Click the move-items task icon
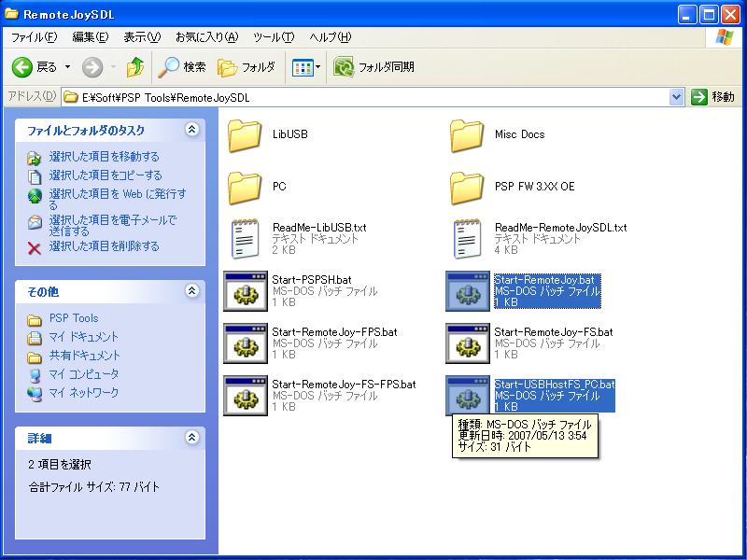The image size is (747, 560). click(x=35, y=158)
